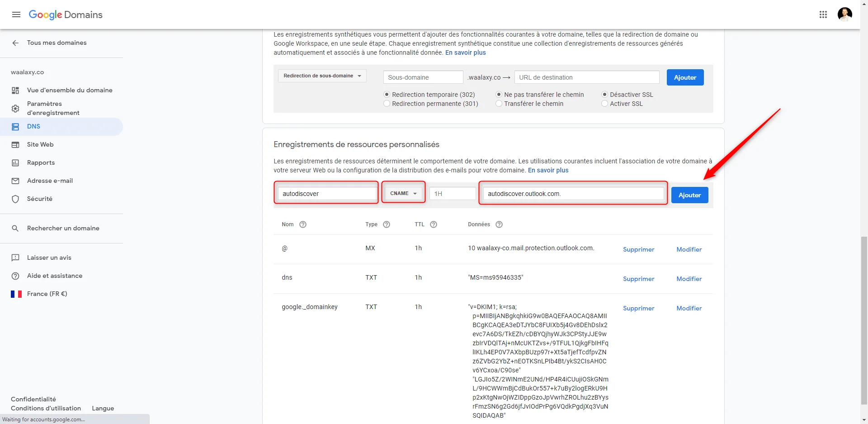Click the scrollbar down arrow
Viewport: 868px width, 424px height.
864,420
